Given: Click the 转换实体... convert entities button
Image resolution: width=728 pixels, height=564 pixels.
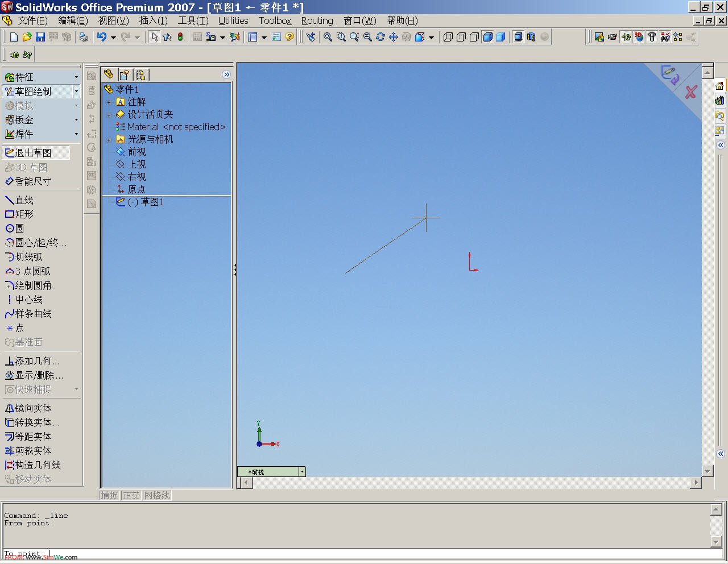Looking at the screenshot, I should point(32,422).
